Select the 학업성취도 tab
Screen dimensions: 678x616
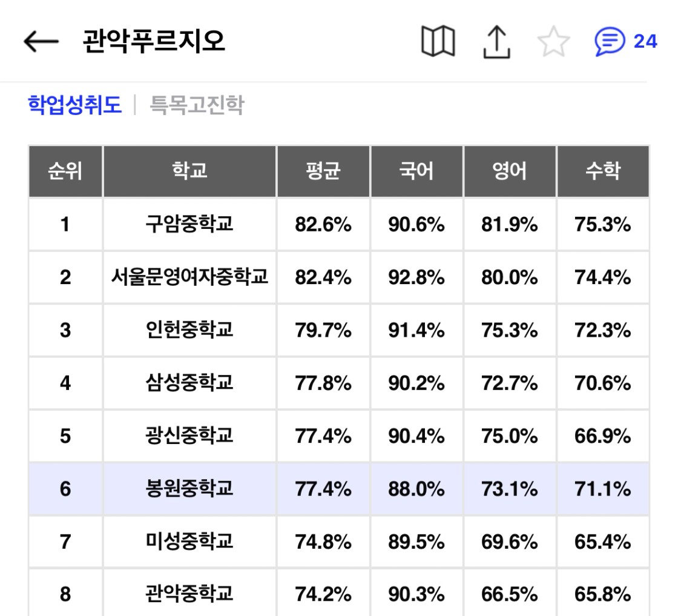[x=75, y=105]
